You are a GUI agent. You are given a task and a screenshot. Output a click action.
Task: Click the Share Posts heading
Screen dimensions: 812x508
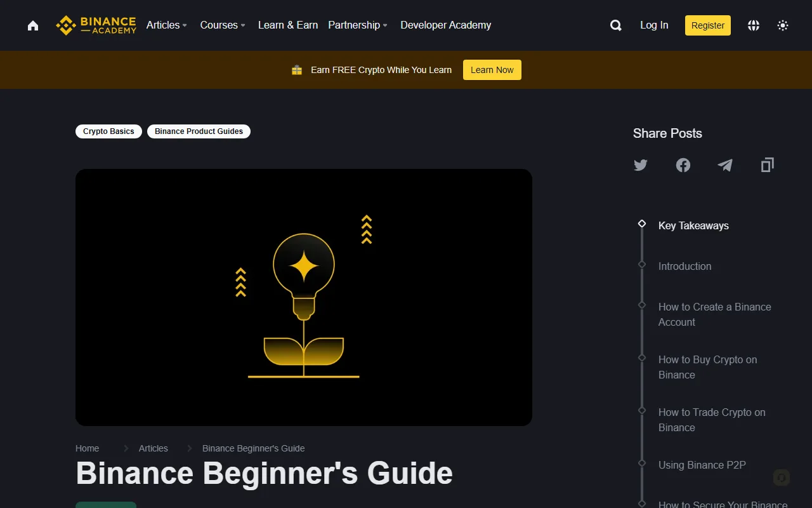coord(667,133)
